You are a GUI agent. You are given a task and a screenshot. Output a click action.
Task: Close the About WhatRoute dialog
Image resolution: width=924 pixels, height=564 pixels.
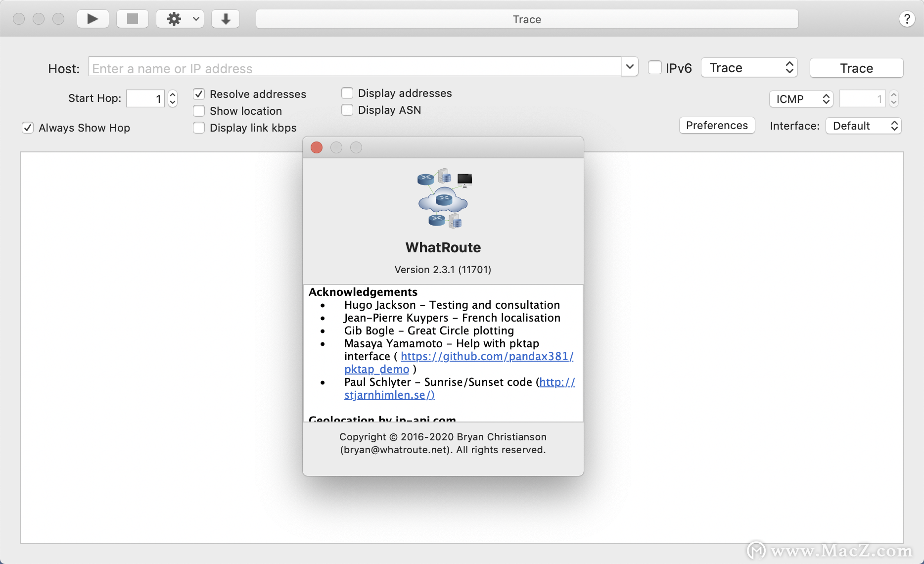pos(317,147)
